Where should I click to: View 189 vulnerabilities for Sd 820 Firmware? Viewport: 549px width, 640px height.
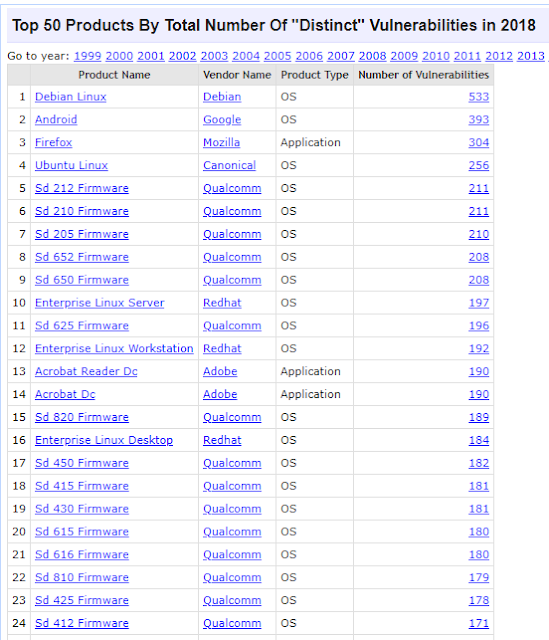coord(479,417)
